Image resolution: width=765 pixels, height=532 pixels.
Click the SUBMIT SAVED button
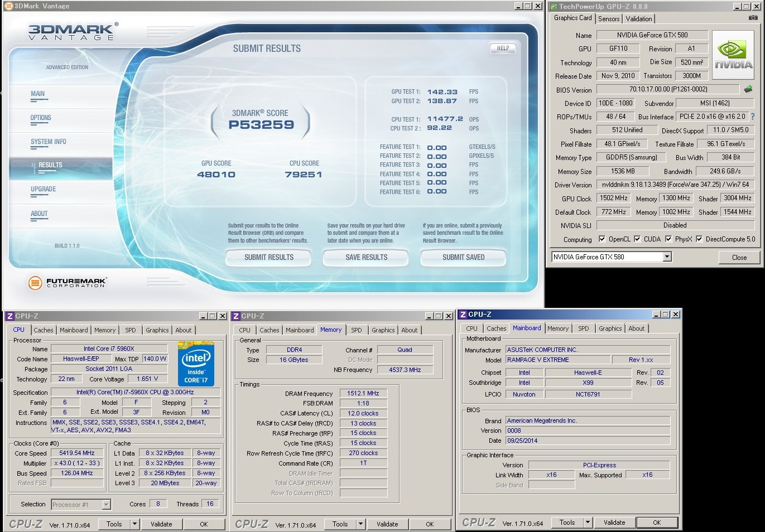coord(463,257)
